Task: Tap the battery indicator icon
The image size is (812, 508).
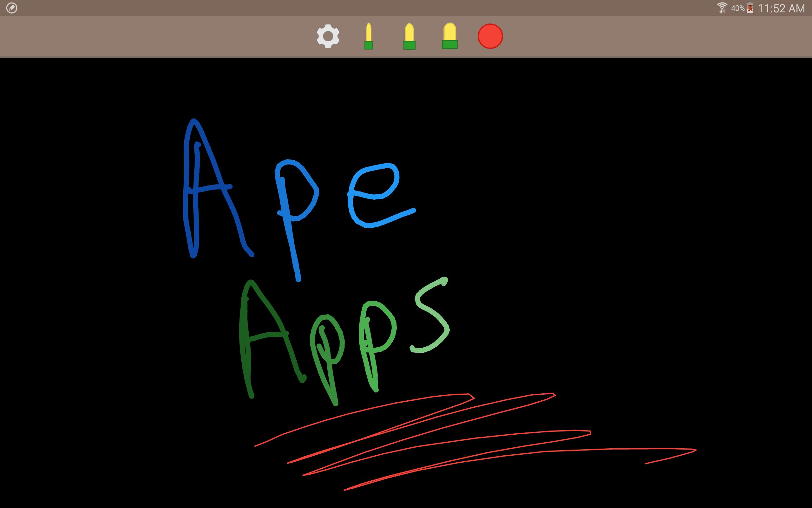Action: 750,8
